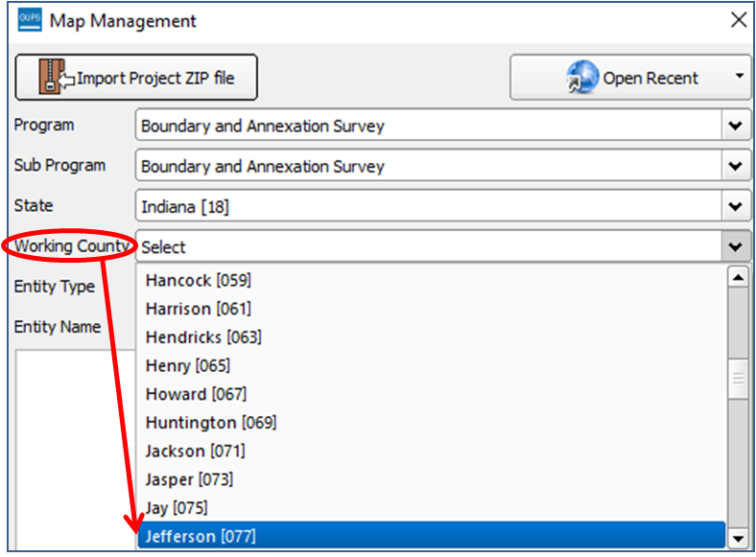The height and width of the screenshot is (557, 756).
Task: Select Henry [065] county
Action: (x=432, y=365)
